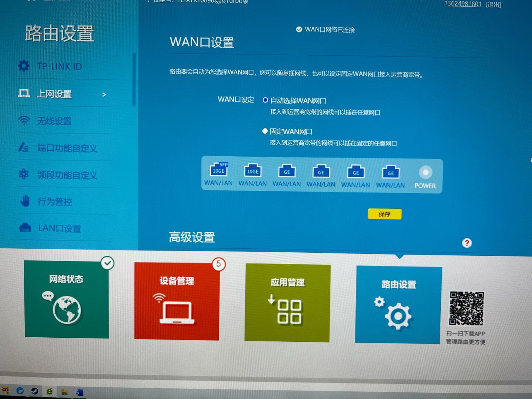532x399 pixels.
Task: Click the TP-LINK ID gear icon
Action: coord(24,66)
